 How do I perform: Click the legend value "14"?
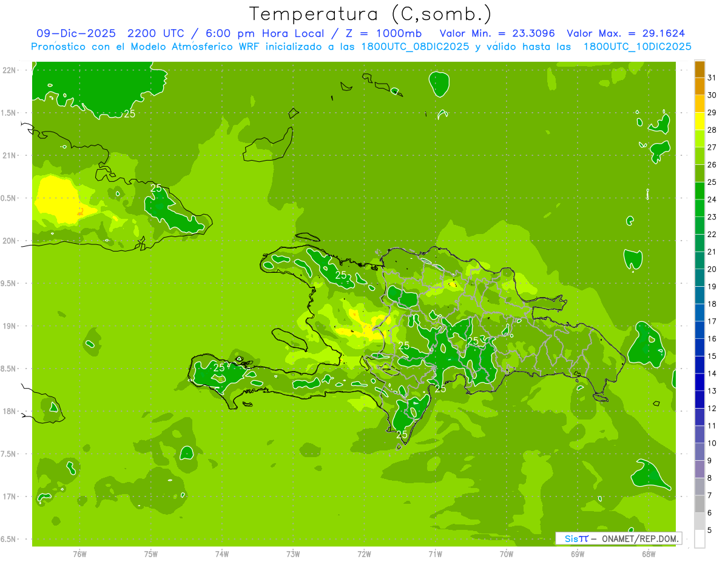click(712, 373)
